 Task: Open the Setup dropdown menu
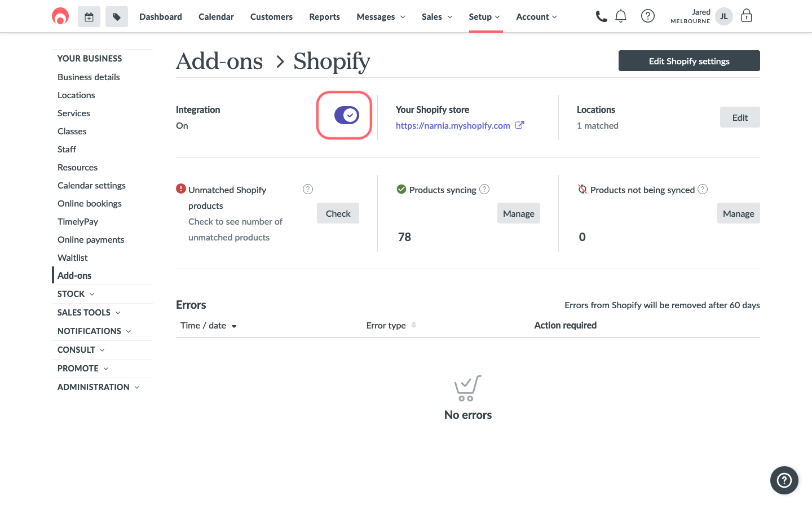[x=484, y=17]
